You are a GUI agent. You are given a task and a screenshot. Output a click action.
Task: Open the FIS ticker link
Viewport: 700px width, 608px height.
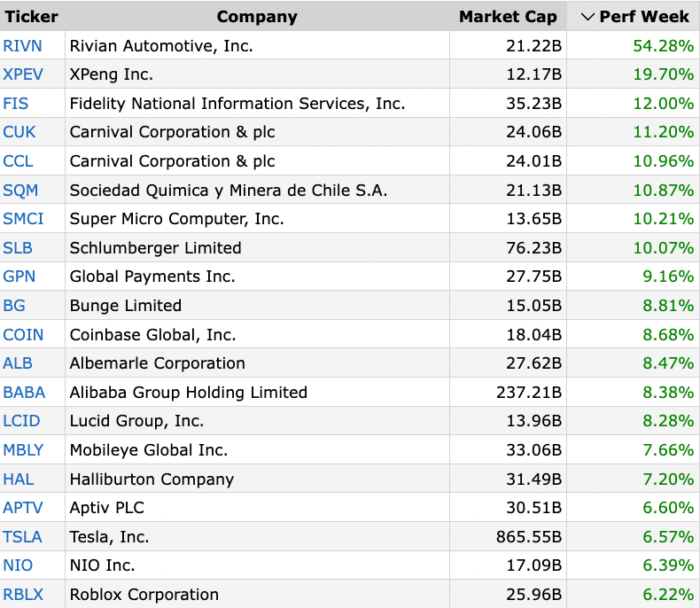tap(16, 104)
